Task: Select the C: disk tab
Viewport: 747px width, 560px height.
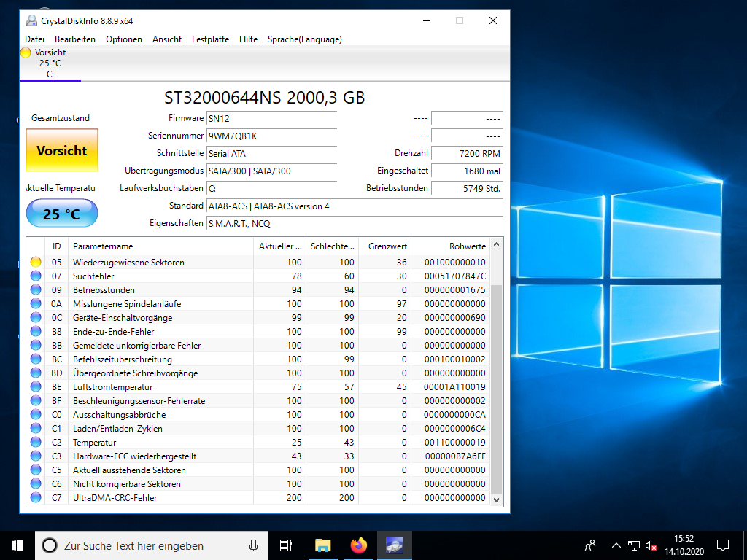Action: (50, 63)
